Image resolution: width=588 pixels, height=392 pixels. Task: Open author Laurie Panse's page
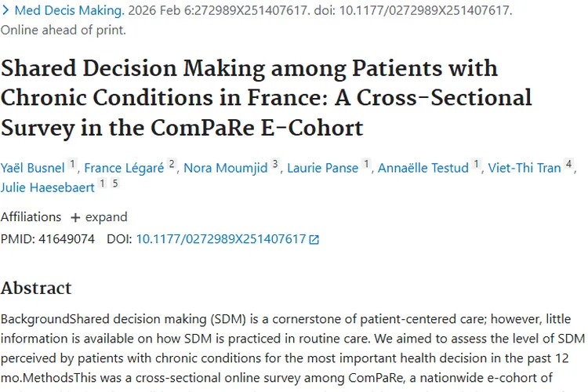(322, 168)
